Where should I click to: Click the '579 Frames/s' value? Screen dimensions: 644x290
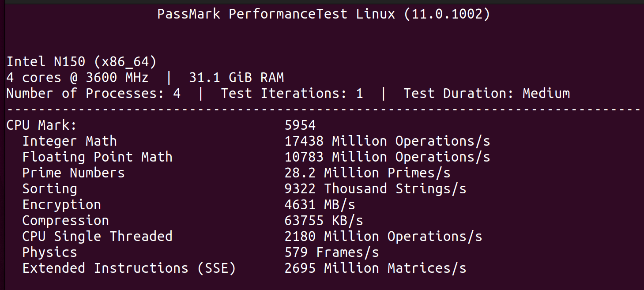(332, 252)
